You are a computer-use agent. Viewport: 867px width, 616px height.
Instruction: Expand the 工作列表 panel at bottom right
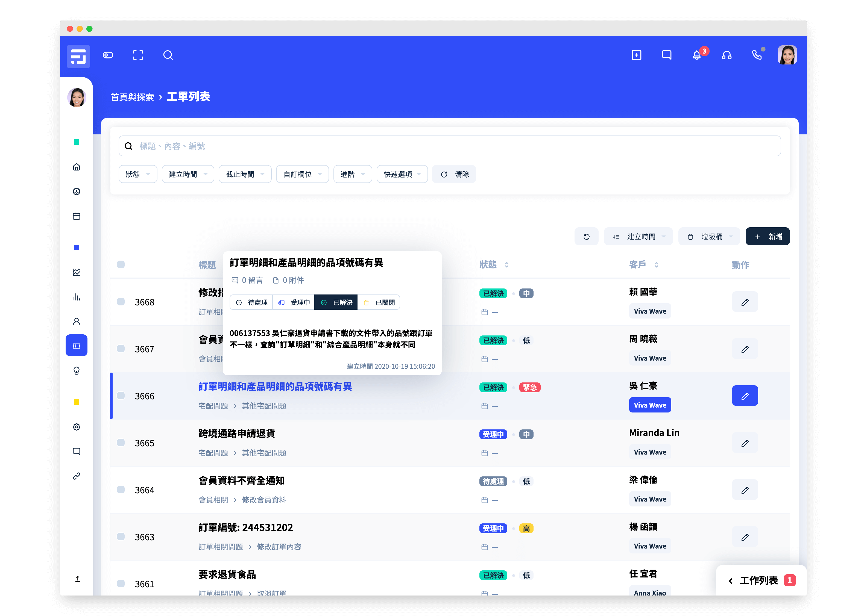point(761,580)
